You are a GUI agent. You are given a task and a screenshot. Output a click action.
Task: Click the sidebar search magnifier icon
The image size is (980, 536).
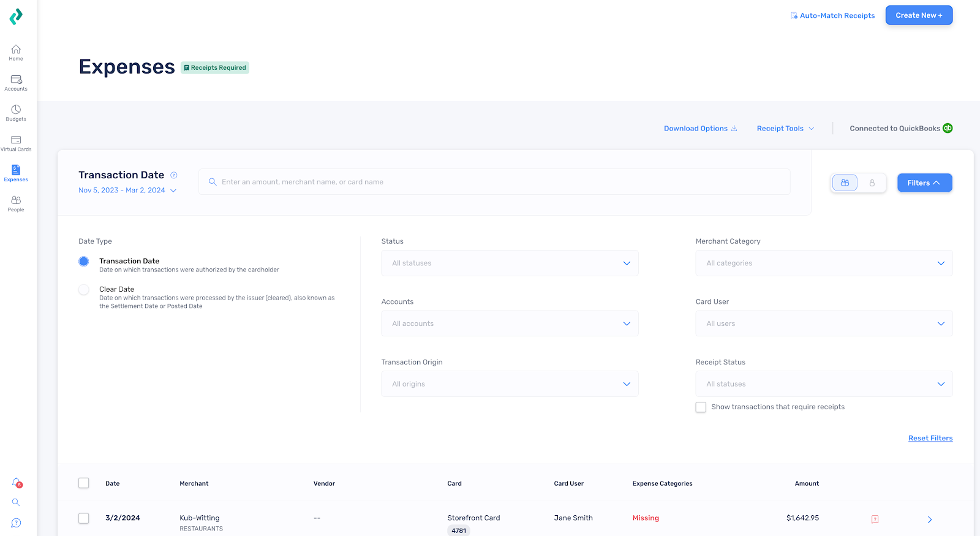click(16, 502)
